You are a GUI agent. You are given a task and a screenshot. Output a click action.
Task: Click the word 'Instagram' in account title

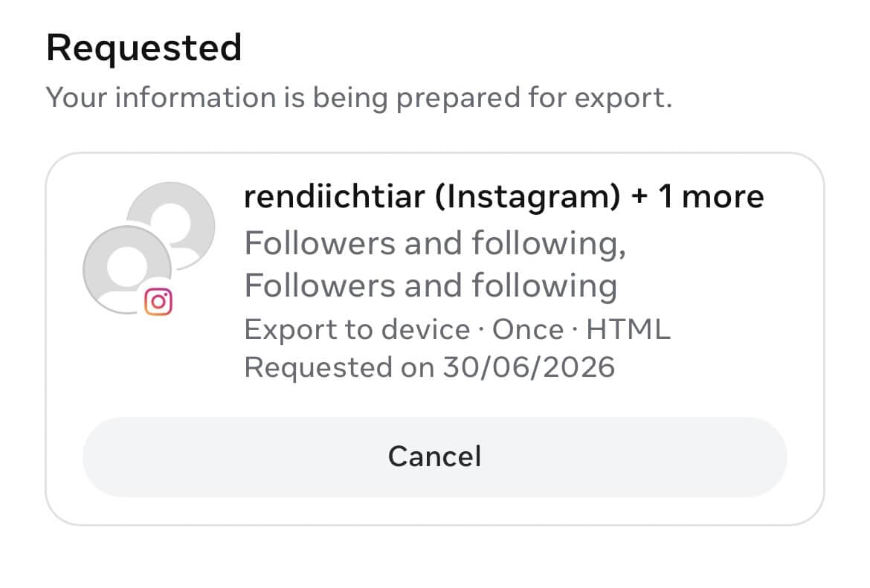(x=527, y=196)
